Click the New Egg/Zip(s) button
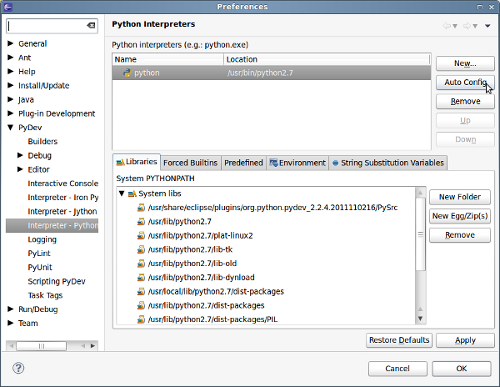 point(460,216)
